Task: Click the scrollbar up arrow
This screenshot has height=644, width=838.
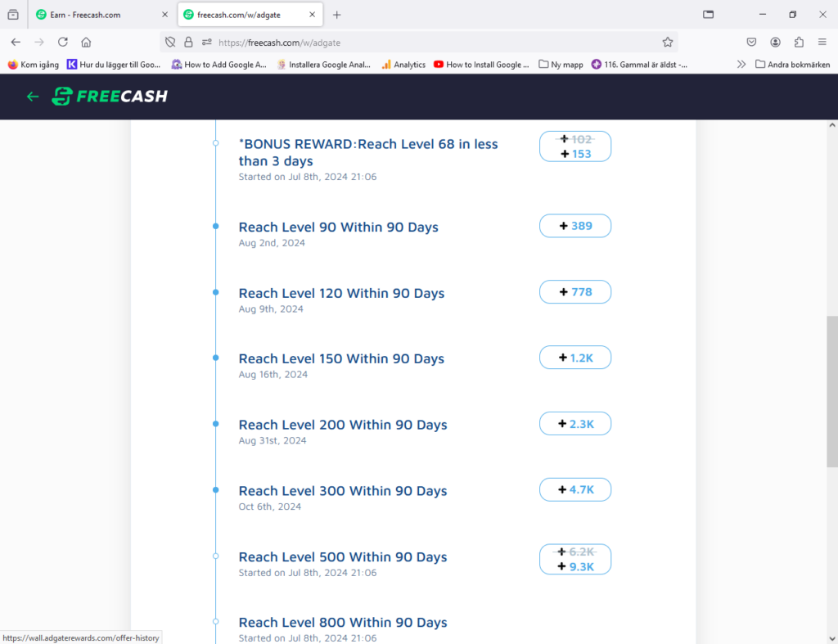Action: [x=832, y=125]
